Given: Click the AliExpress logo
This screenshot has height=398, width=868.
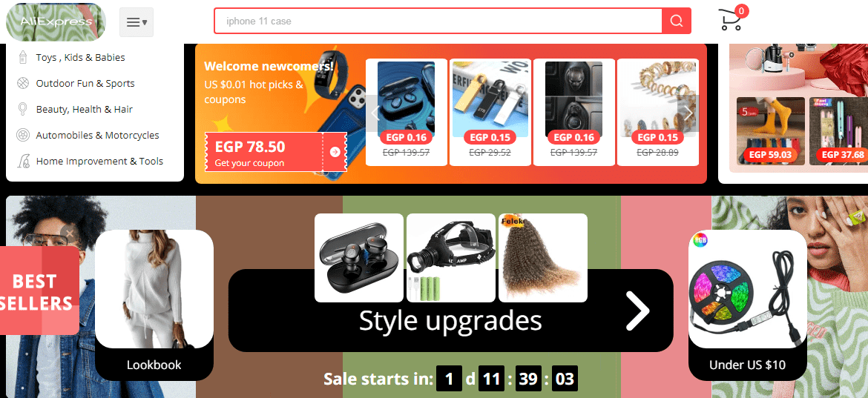Looking at the screenshot, I should tap(56, 22).
